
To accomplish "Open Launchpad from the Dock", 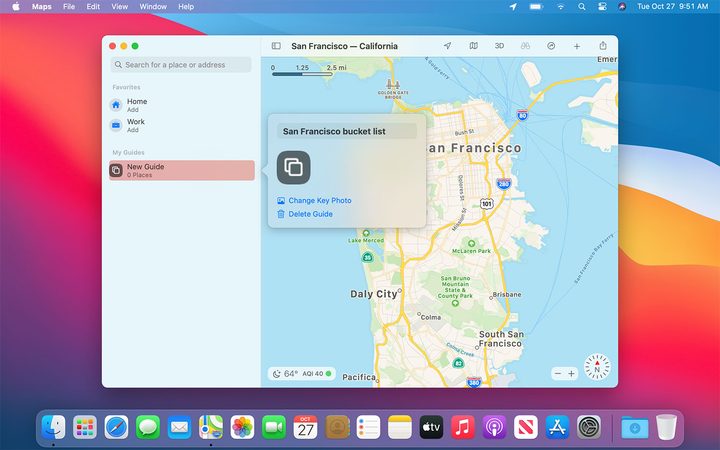I will 85,427.
